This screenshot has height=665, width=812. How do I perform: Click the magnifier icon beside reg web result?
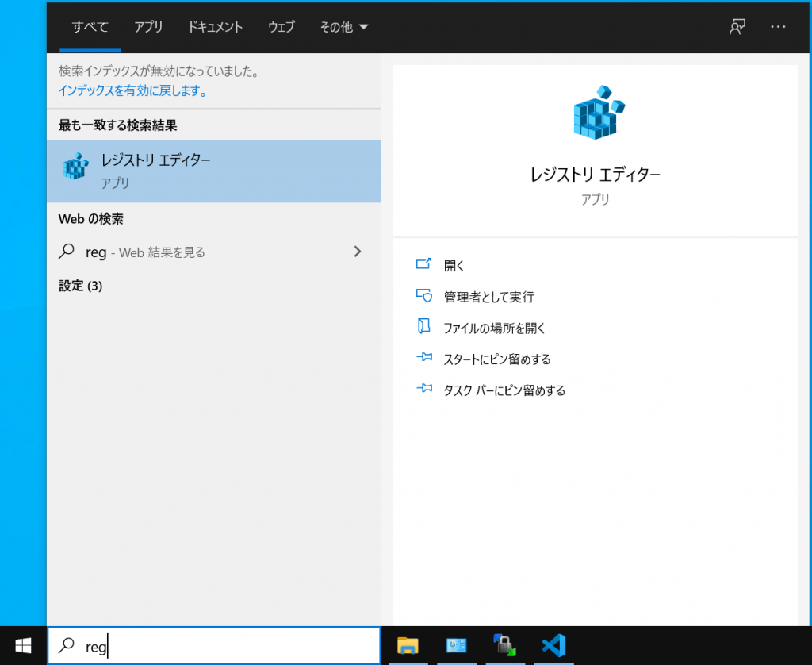67,252
